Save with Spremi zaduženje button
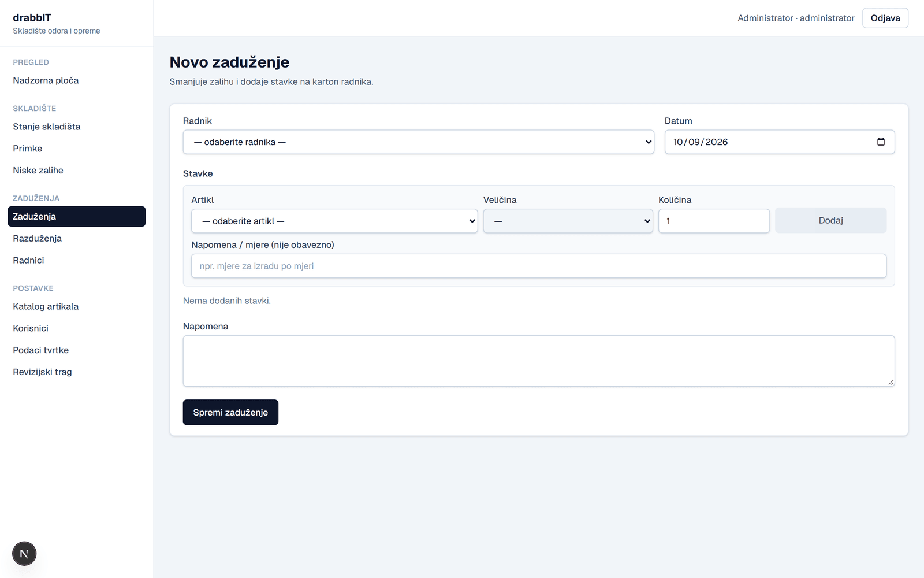Image resolution: width=924 pixels, height=578 pixels. coord(230,412)
